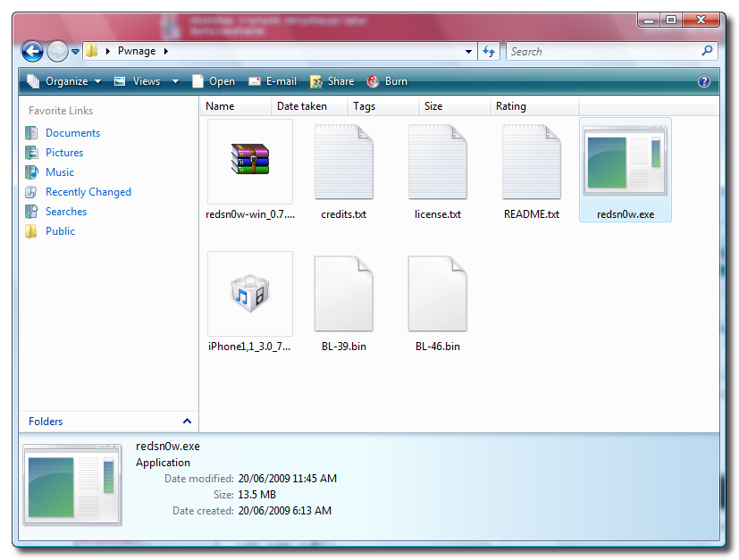Viewport: 739px width, 560px height.
Task: Select the credits.txt file icon
Action: (x=343, y=162)
